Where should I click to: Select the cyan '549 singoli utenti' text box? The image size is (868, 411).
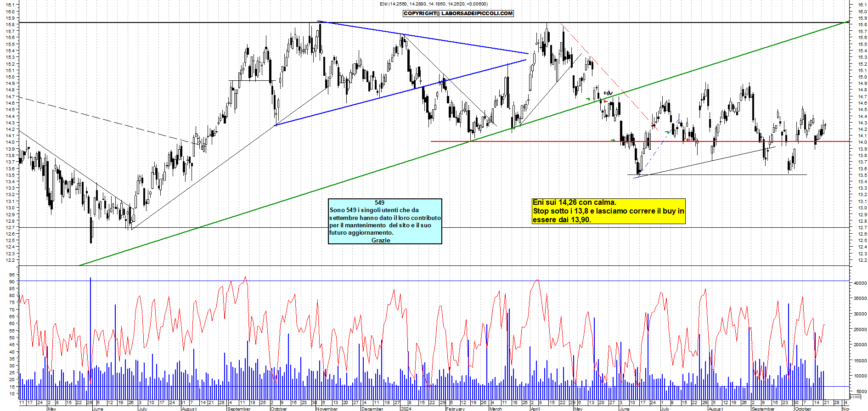coord(385,221)
